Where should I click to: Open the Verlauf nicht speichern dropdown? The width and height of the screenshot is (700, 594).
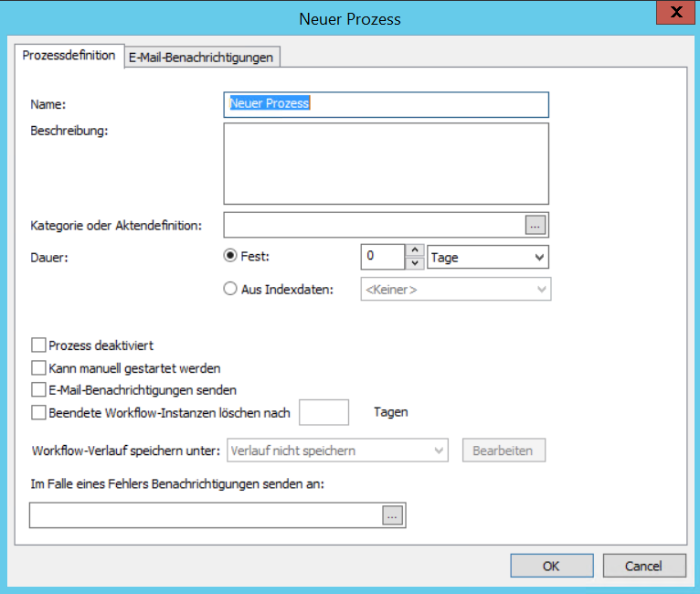pos(337,451)
